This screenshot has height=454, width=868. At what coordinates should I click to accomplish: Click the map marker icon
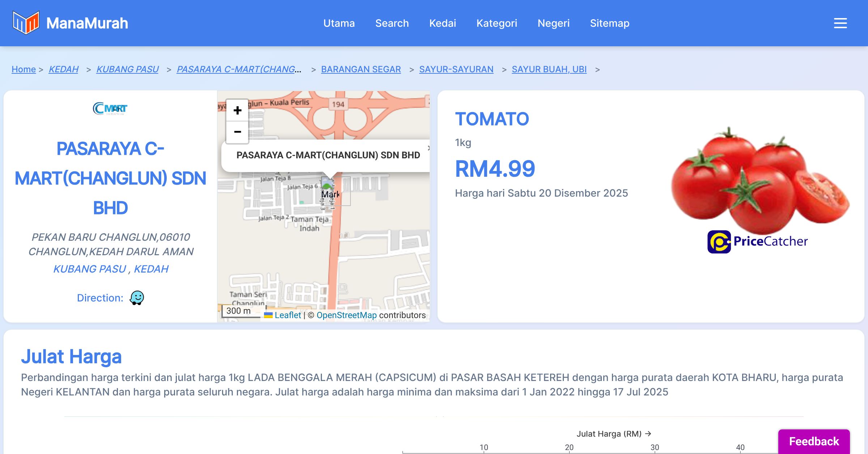point(328,184)
